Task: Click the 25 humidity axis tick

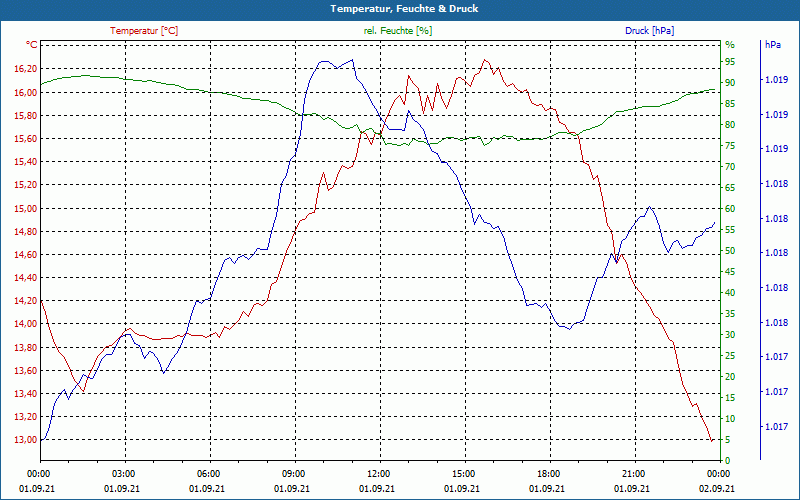Action: coord(730,356)
